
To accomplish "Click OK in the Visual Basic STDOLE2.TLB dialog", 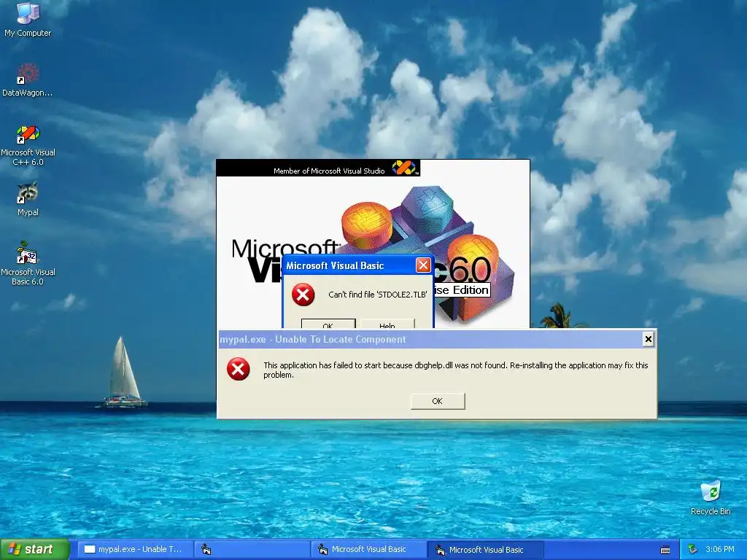I will tap(328, 324).
